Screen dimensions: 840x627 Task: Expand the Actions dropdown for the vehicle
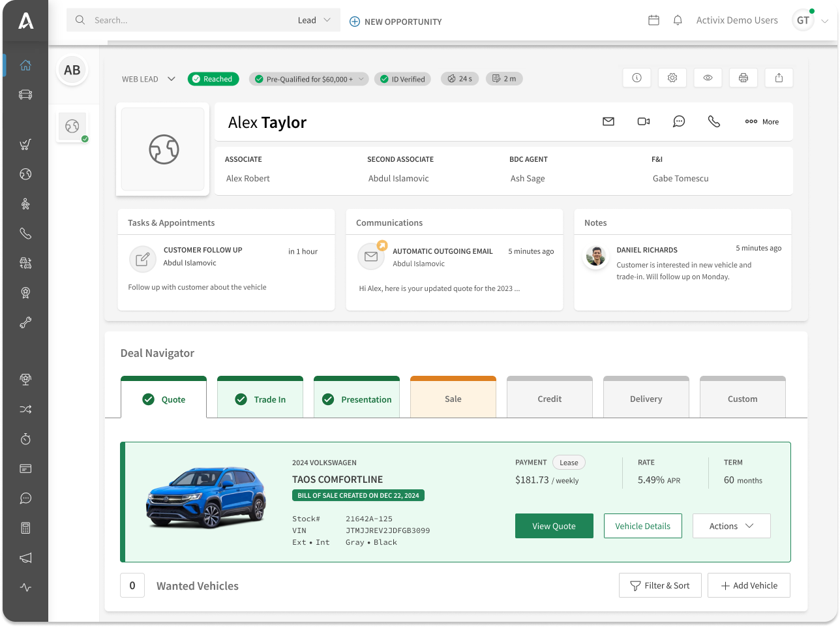click(x=731, y=526)
